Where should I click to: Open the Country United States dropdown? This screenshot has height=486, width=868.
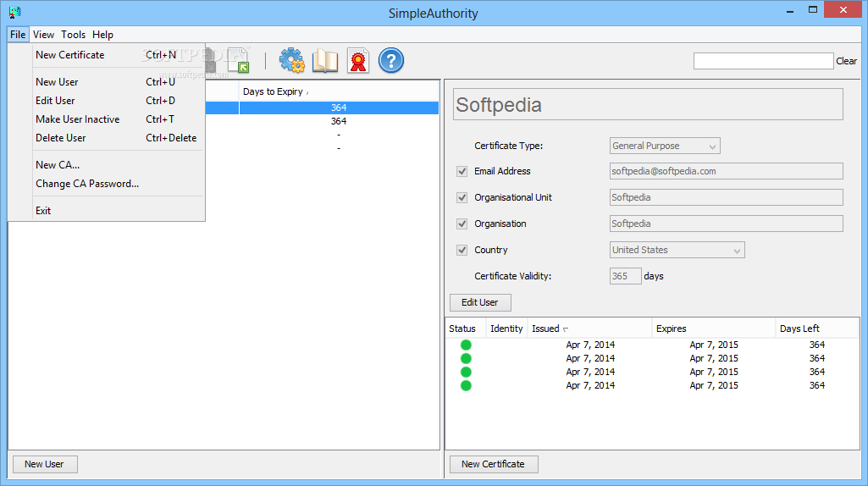(x=677, y=250)
